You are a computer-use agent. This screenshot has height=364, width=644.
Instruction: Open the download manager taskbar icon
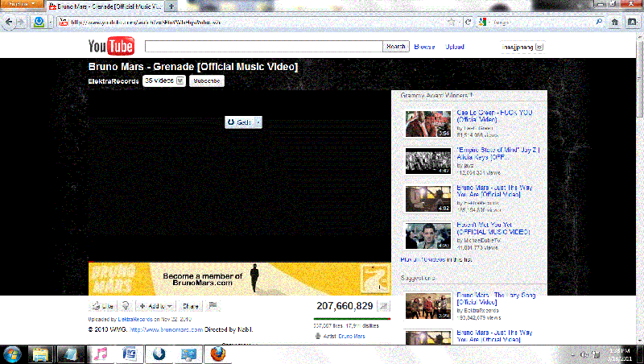click(159, 354)
